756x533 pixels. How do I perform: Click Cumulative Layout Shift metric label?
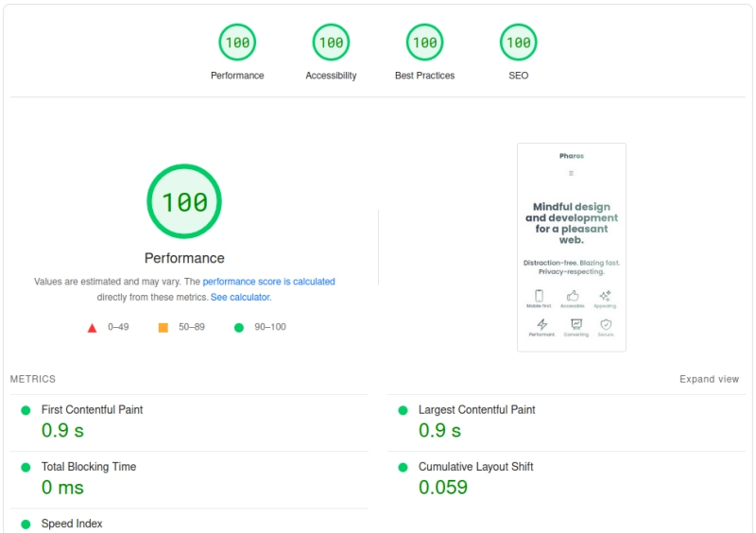pos(476,467)
